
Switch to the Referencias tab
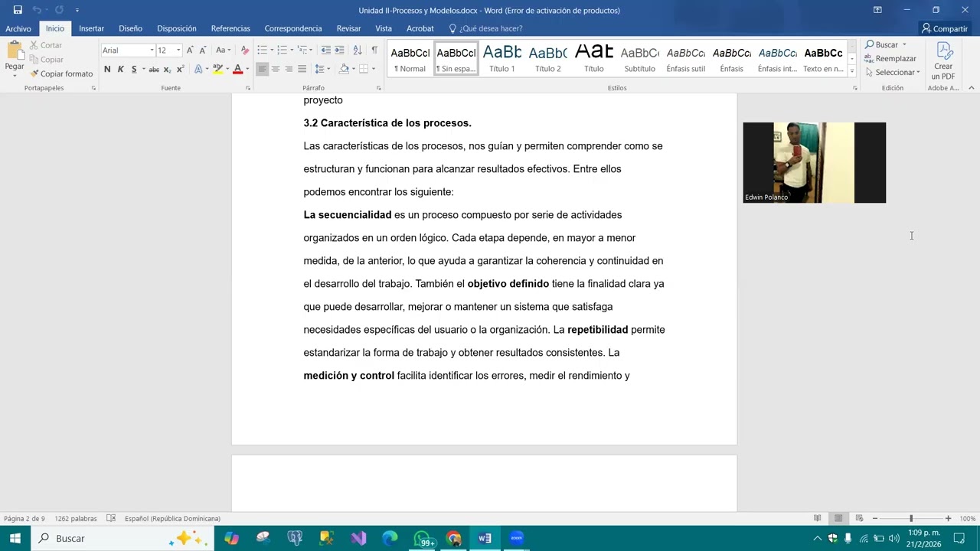tap(230, 28)
